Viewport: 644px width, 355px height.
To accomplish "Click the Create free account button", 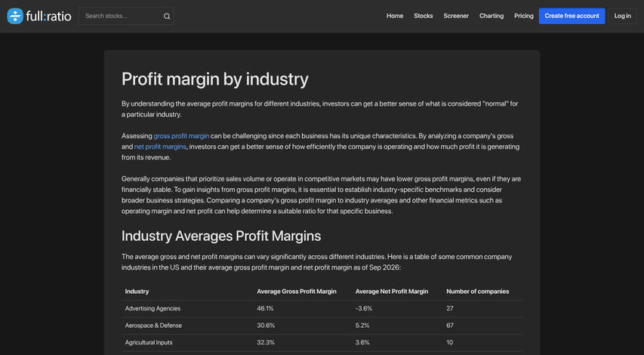I will click(x=572, y=16).
